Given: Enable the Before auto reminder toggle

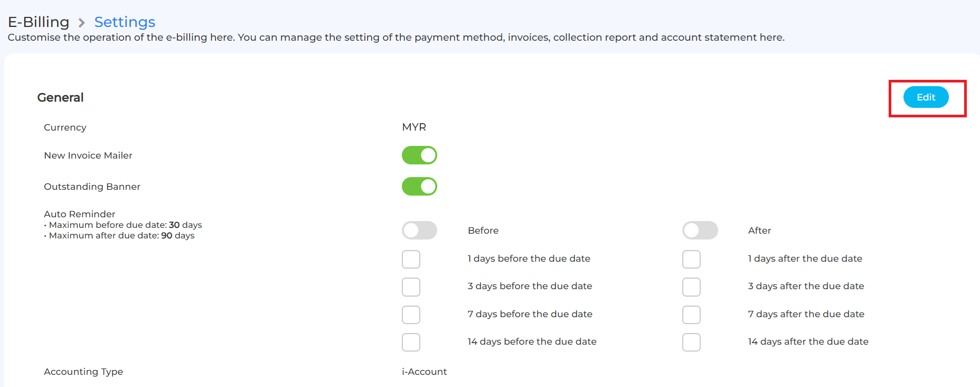Looking at the screenshot, I should pos(419,231).
